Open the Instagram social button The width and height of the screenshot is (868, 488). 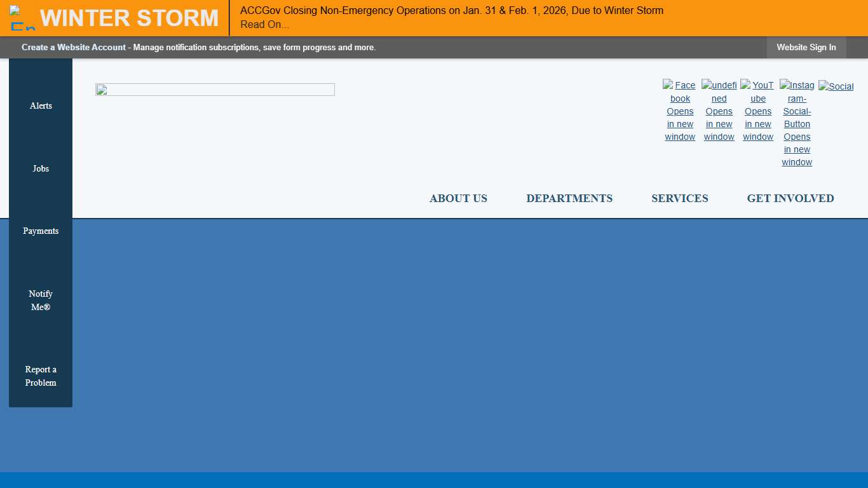click(x=797, y=124)
